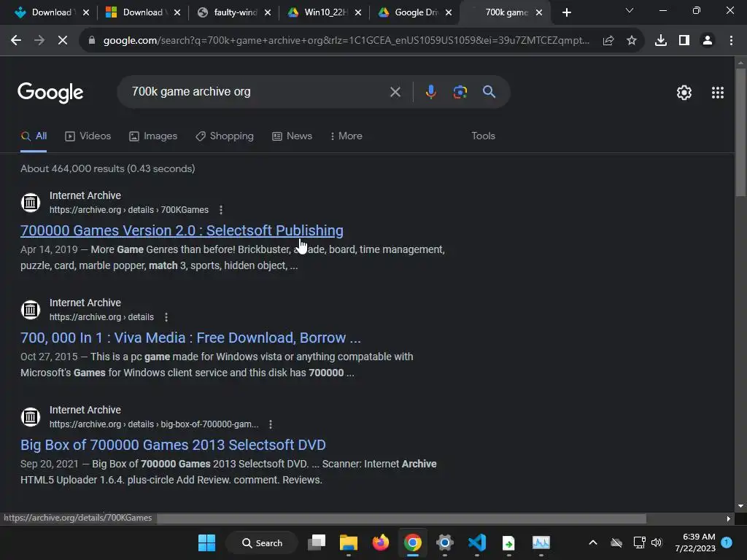This screenshot has height=560, width=747.
Task: Open the Google apps grid
Action: coord(718,93)
